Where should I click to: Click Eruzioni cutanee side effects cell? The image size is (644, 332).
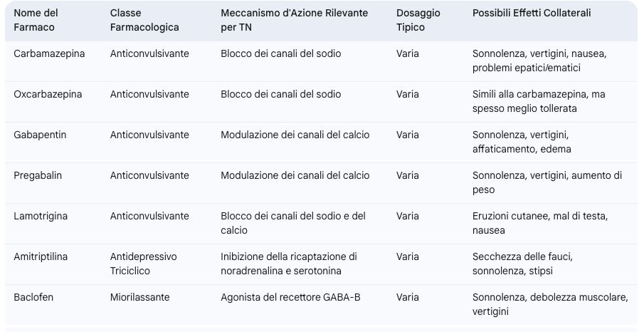540,223
